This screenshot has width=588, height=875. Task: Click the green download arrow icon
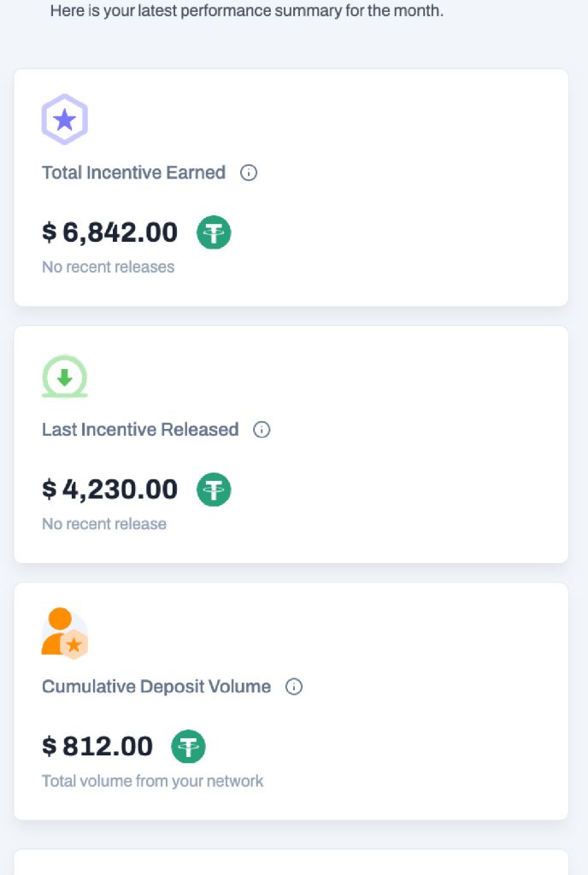[x=65, y=377]
